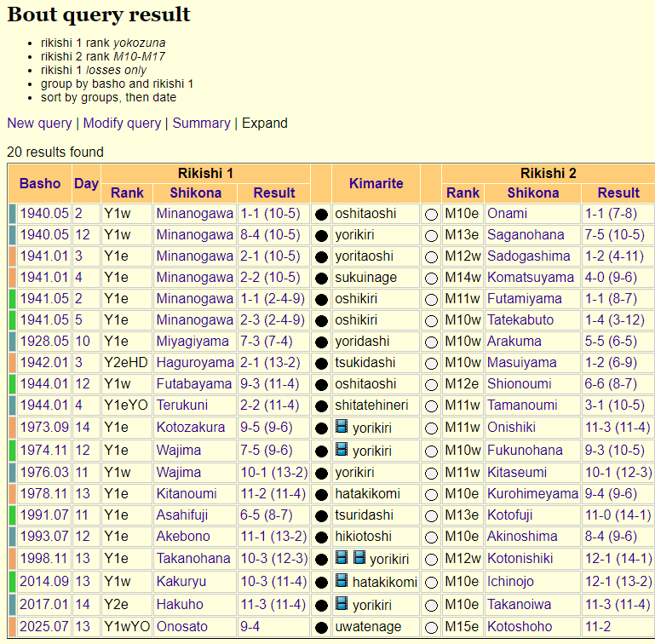Open basho 1940.05 in Onami row
655x644 pixels.
44,214
